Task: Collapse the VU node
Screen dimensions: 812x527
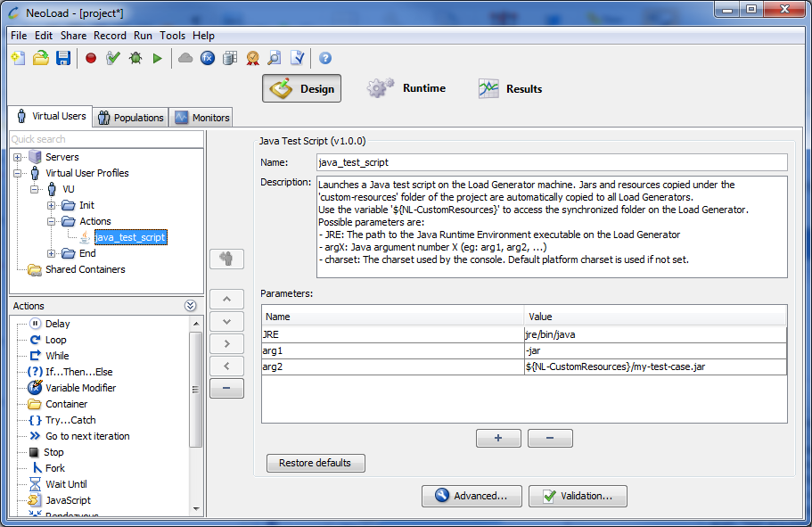Action: coord(34,189)
